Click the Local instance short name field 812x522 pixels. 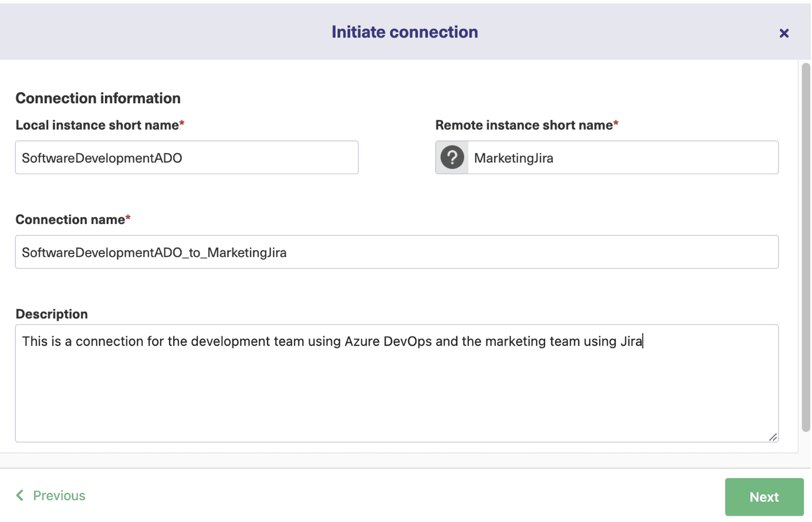pyautogui.click(x=187, y=157)
